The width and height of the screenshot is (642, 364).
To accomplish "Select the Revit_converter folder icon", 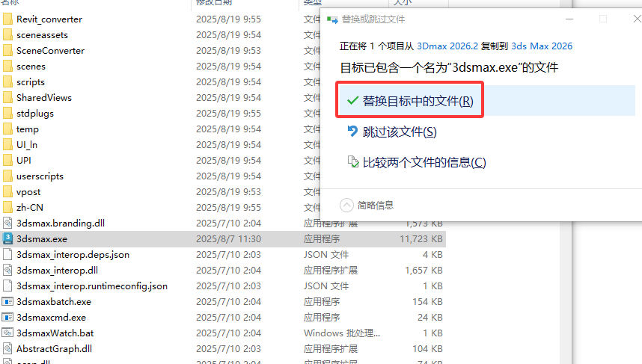I will tap(7, 19).
